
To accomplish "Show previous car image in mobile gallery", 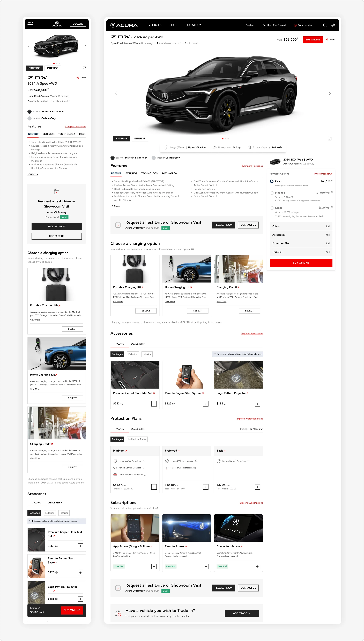I will [x=28, y=46].
